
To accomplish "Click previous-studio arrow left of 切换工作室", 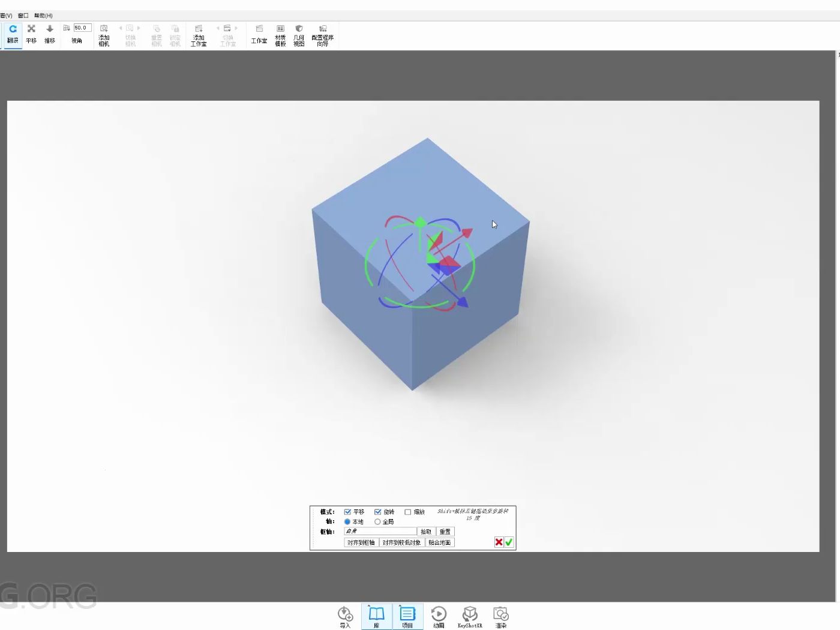I will point(218,28).
